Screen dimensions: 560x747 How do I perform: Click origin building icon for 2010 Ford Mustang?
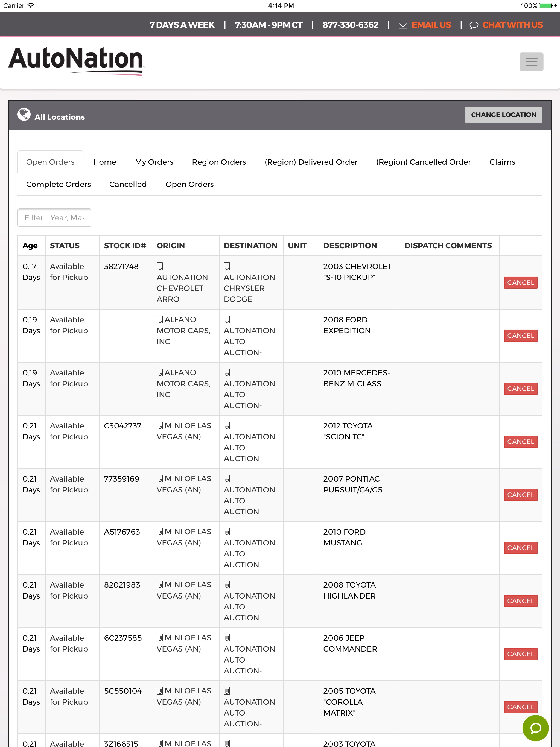(160, 532)
